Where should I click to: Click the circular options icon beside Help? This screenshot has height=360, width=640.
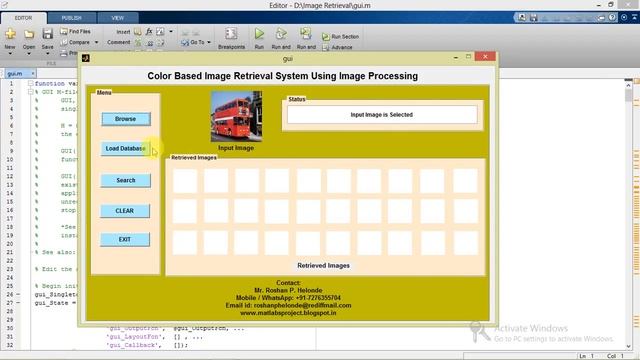624,18
